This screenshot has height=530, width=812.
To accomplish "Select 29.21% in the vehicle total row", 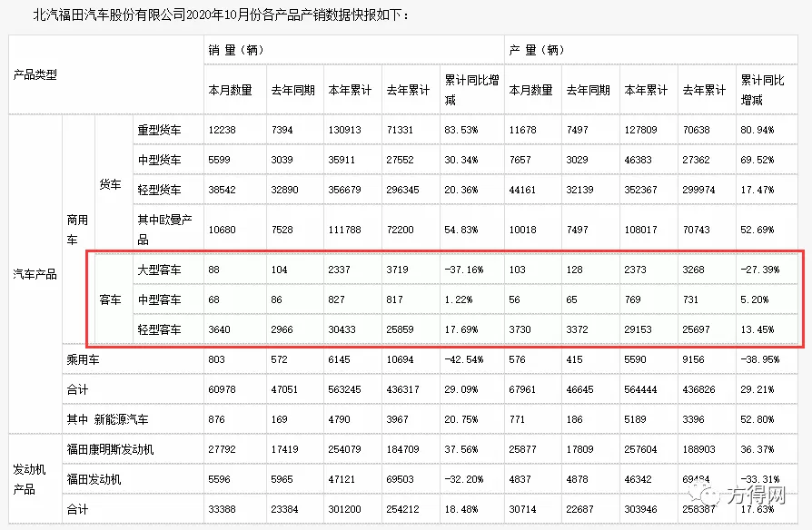I will click(758, 389).
